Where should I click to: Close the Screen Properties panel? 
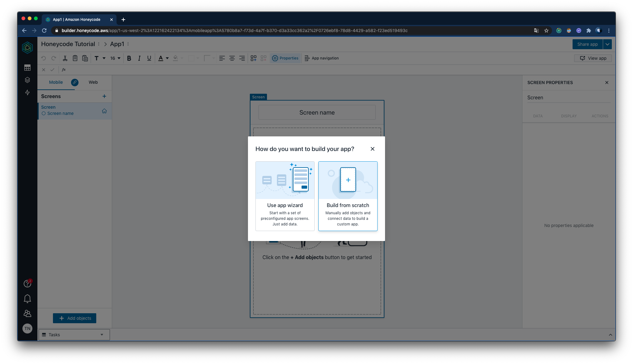point(607,83)
